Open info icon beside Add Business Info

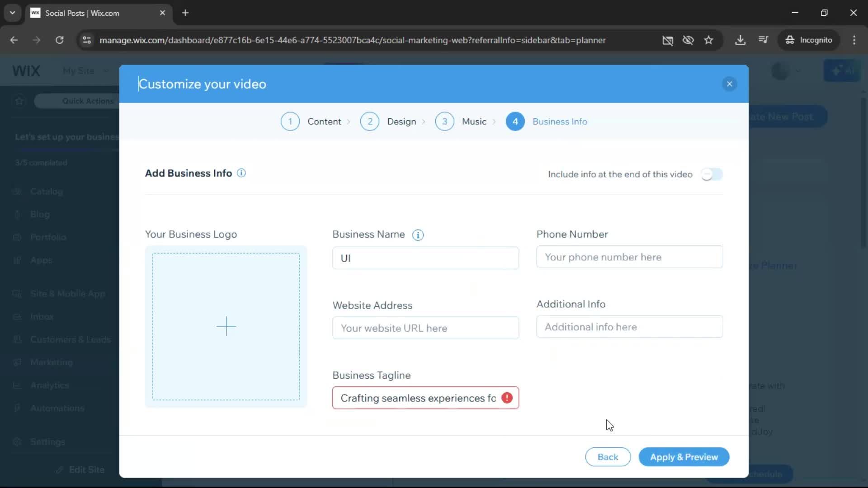241,173
